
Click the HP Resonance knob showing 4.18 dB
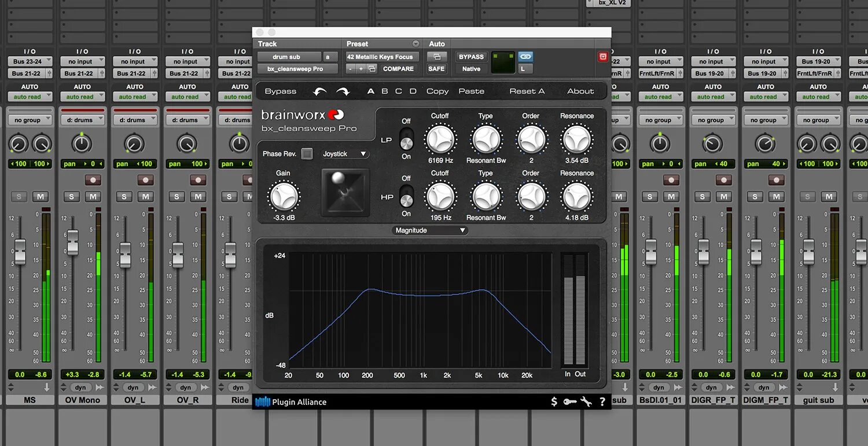pos(577,196)
